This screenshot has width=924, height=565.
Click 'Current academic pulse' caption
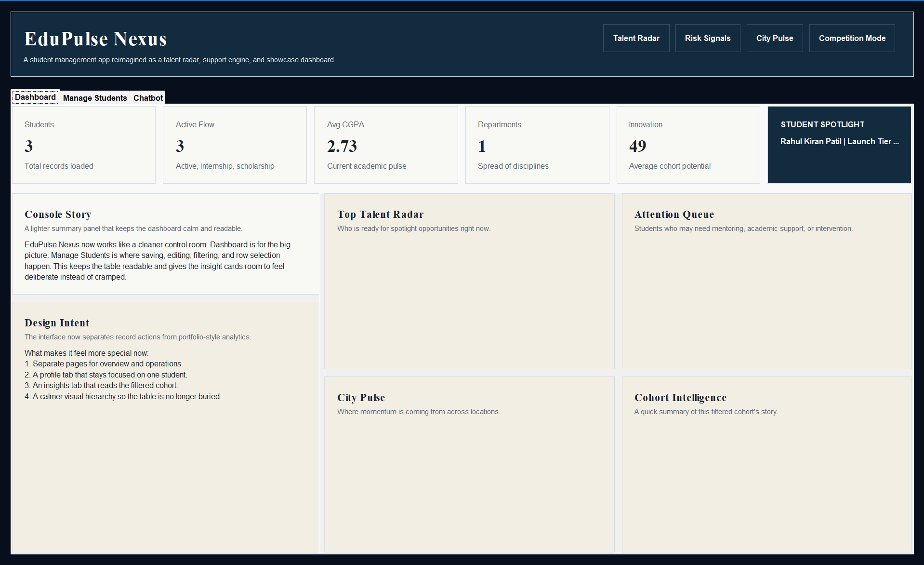pos(367,166)
